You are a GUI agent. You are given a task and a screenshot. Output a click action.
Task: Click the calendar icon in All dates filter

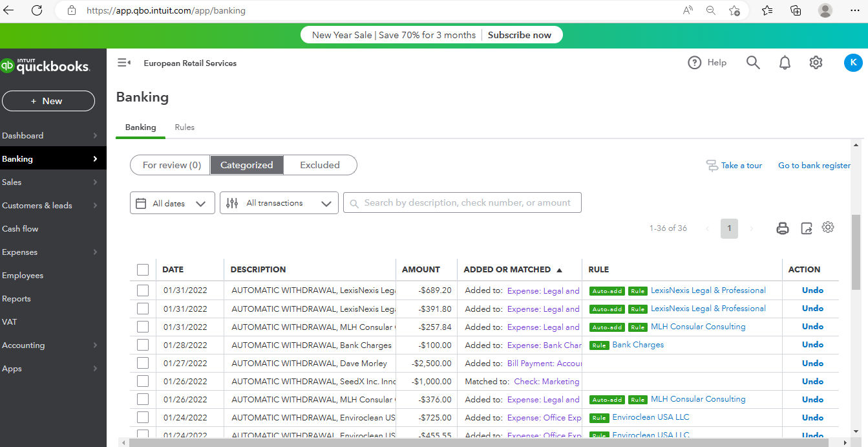coord(141,203)
